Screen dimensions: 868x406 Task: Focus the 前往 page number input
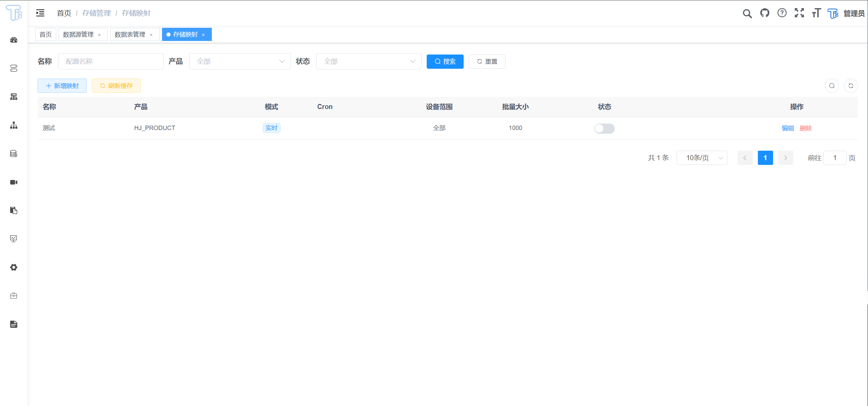pos(835,158)
